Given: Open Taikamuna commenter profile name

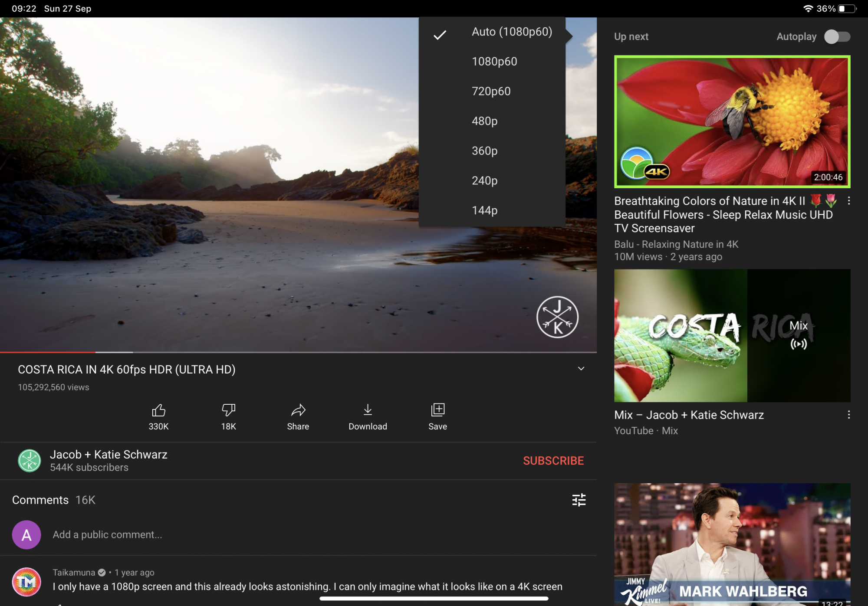Looking at the screenshot, I should click(74, 572).
